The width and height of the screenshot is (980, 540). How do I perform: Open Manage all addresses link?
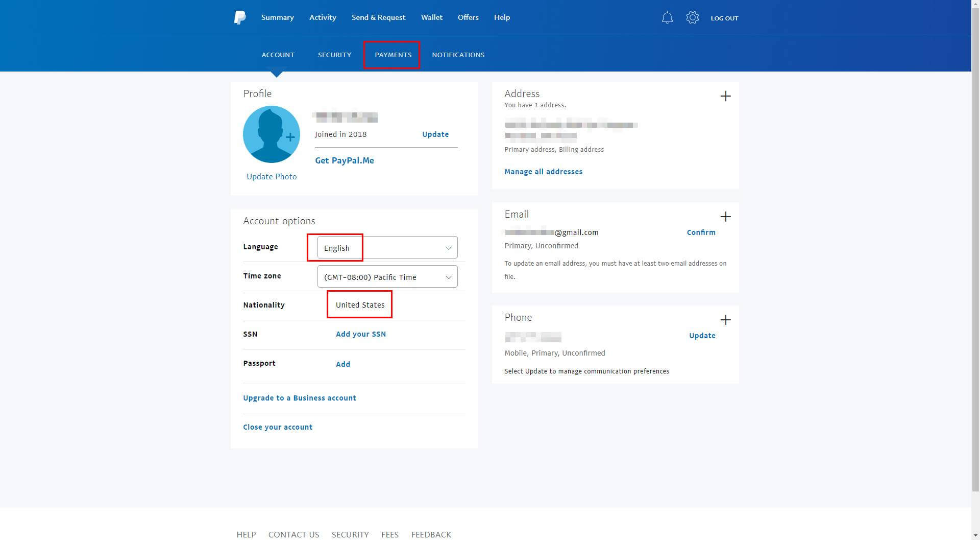[543, 172]
